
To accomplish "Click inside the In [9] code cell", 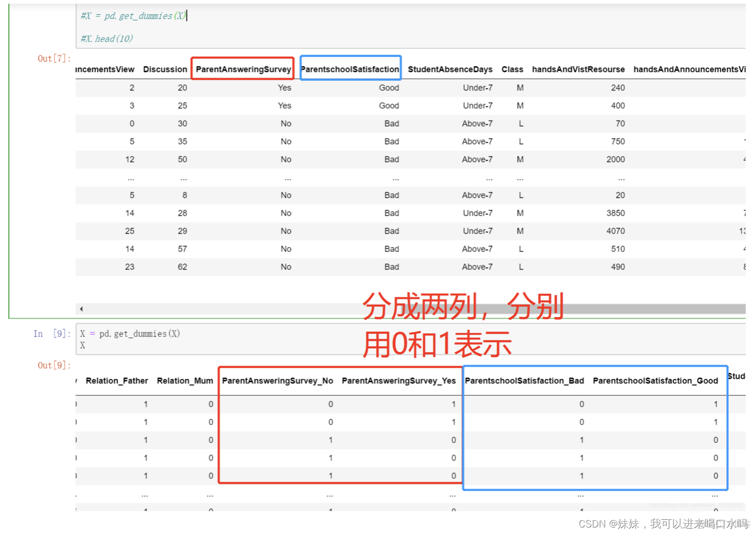I will click(x=412, y=339).
